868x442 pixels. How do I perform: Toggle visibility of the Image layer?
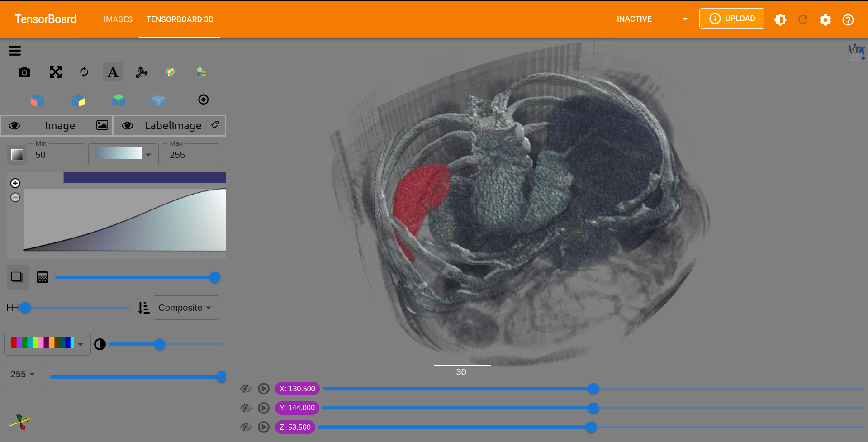(x=14, y=126)
